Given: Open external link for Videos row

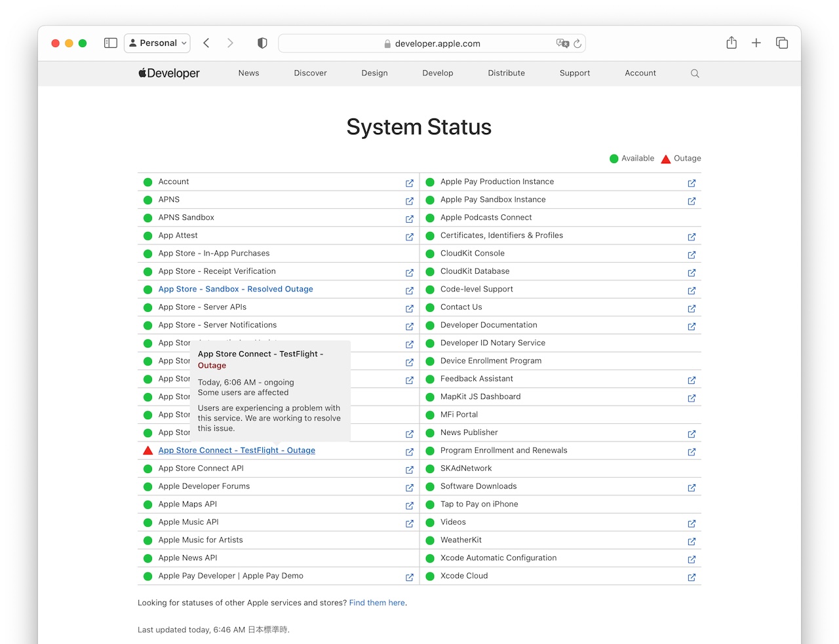Looking at the screenshot, I should [692, 523].
